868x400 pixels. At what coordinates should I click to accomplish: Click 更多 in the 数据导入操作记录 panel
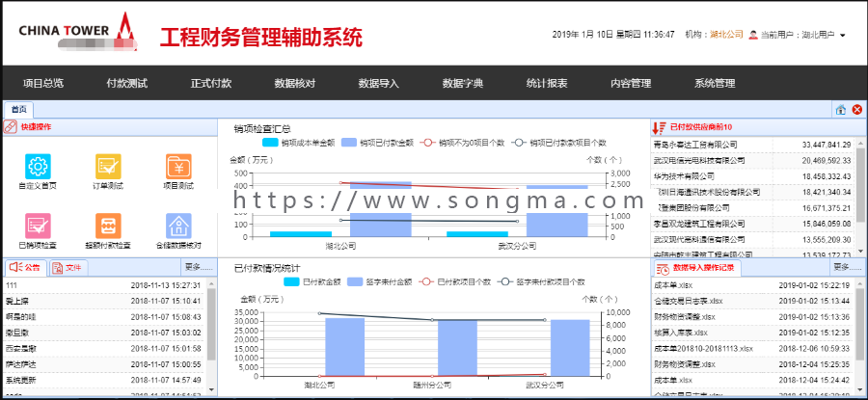pos(848,267)
